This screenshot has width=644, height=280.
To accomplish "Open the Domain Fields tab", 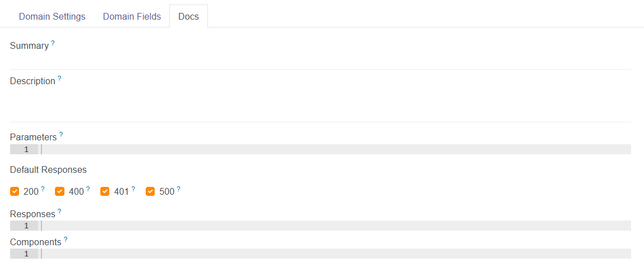I will pyautogui.click(x=132, y=16).
